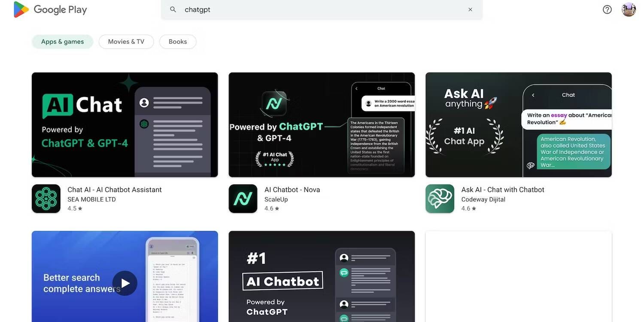Click the search magnifier icon

click(173, 9)
